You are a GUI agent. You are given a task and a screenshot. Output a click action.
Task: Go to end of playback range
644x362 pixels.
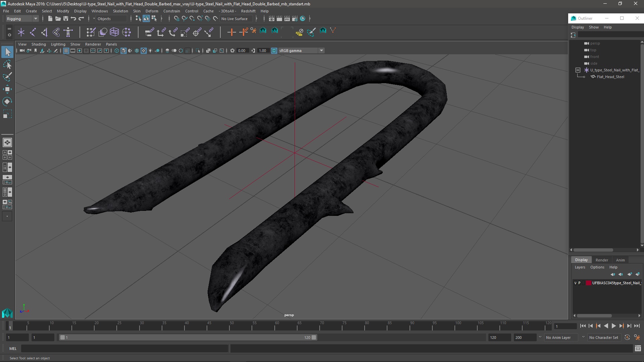click(x=637, y=326)
